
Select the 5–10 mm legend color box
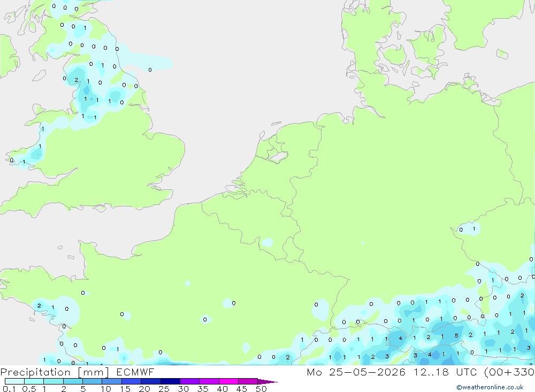pyautogui.click(x=93, y=381)
